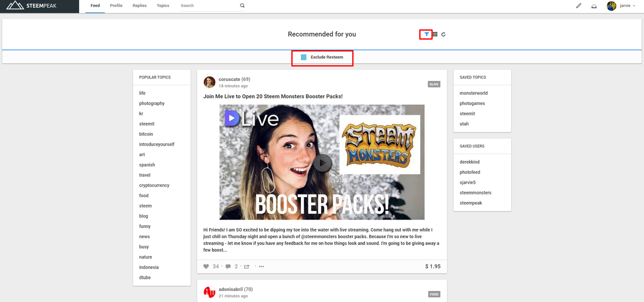Screen dimensions: 644x302
Task: Open the FOOD tag badge
Action: (x=434, y=294)
